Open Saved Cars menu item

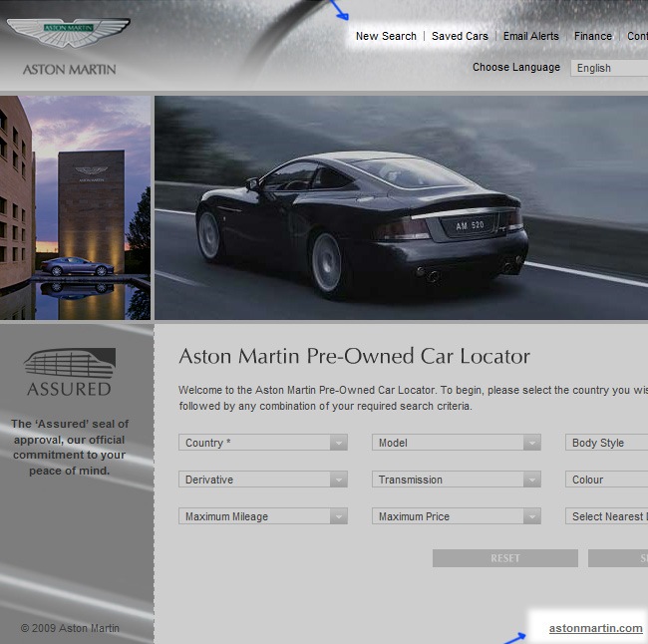460,36
